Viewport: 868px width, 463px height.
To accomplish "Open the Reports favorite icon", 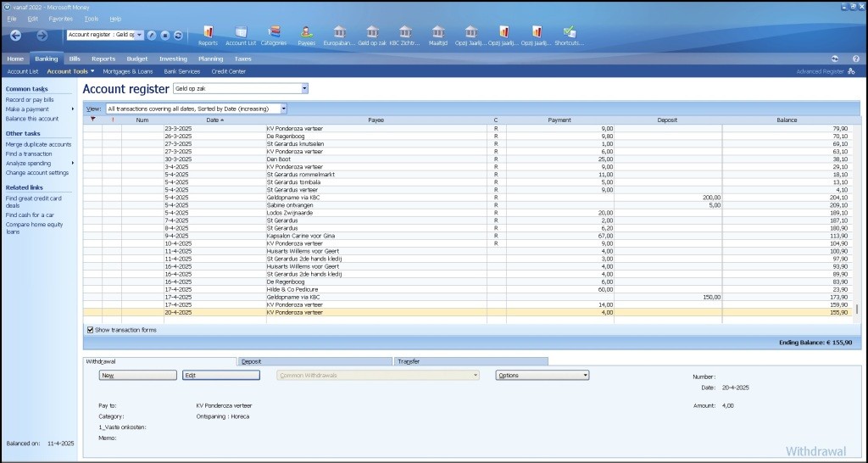I will pyautogui.click(x=209, y=36).
